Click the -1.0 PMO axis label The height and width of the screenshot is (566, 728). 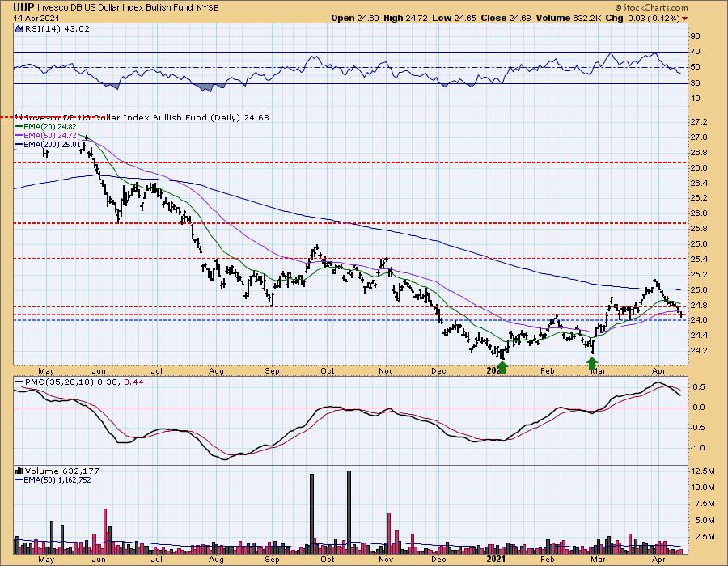698,448
